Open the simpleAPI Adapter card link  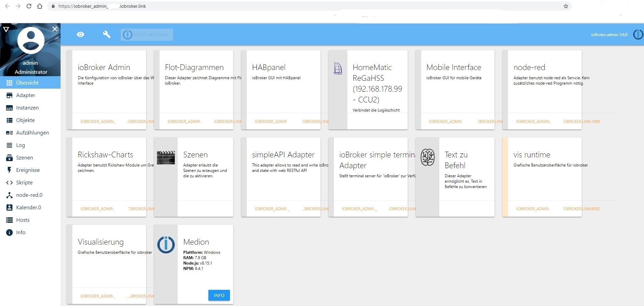[x=292, y=209]
